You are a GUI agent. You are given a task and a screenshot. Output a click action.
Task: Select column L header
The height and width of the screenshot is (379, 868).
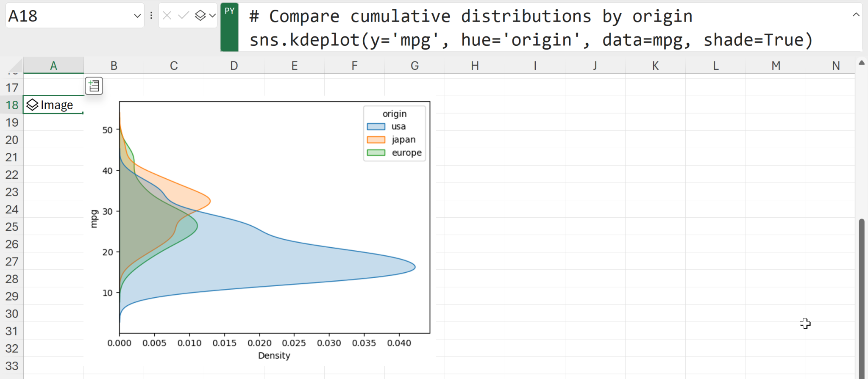coord(715,66)
